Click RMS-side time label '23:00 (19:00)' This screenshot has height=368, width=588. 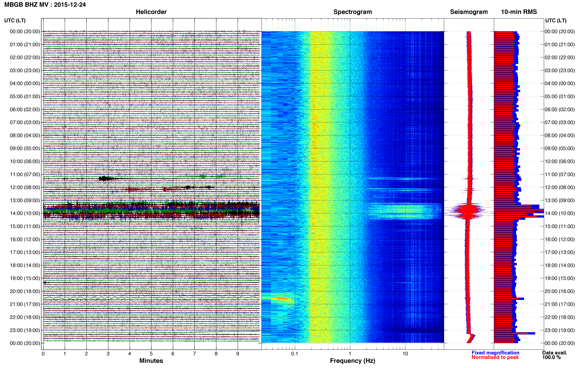[560, 330]
